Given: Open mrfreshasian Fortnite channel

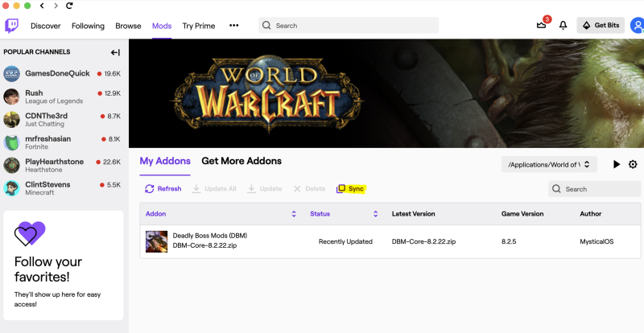Looking at the screenshot, I should click(47, 142).
